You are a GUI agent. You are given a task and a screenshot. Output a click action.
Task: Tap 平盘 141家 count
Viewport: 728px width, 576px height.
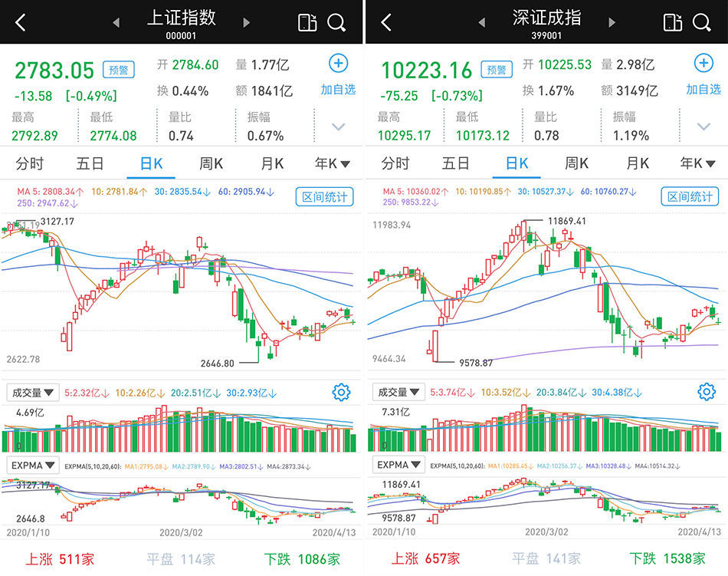[546, 559]
